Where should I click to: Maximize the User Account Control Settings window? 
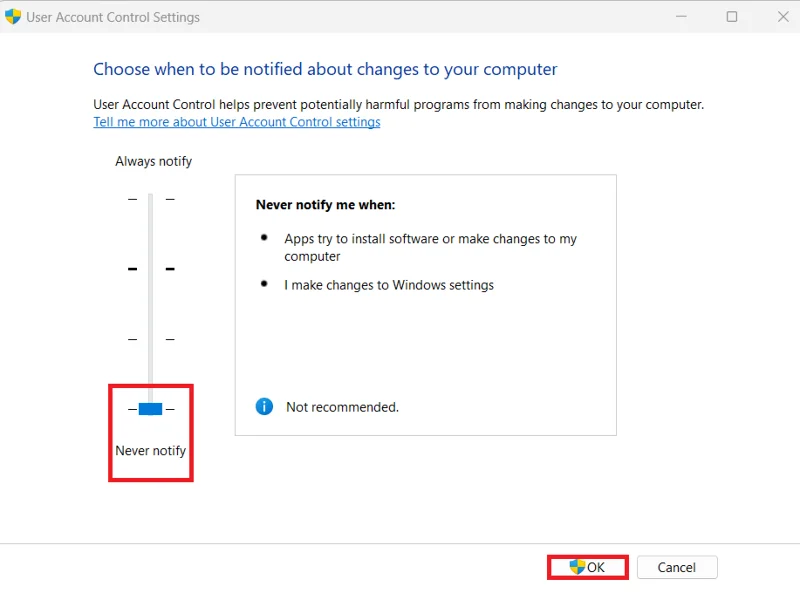click(732, 17)
